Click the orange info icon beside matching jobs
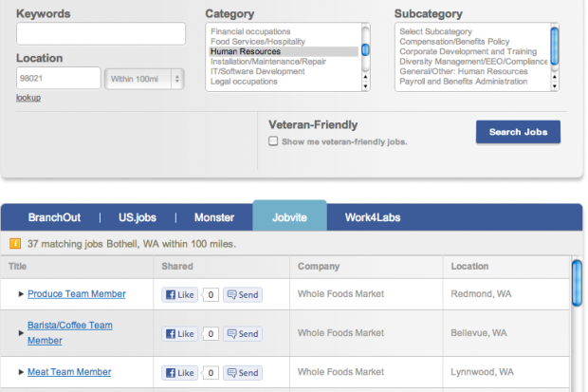This screenshot has width=588, height=392. click(x=15, y=244)
